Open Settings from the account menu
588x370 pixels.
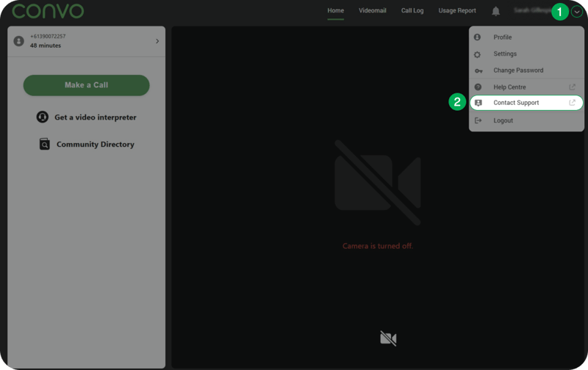(x=526, y=54)
